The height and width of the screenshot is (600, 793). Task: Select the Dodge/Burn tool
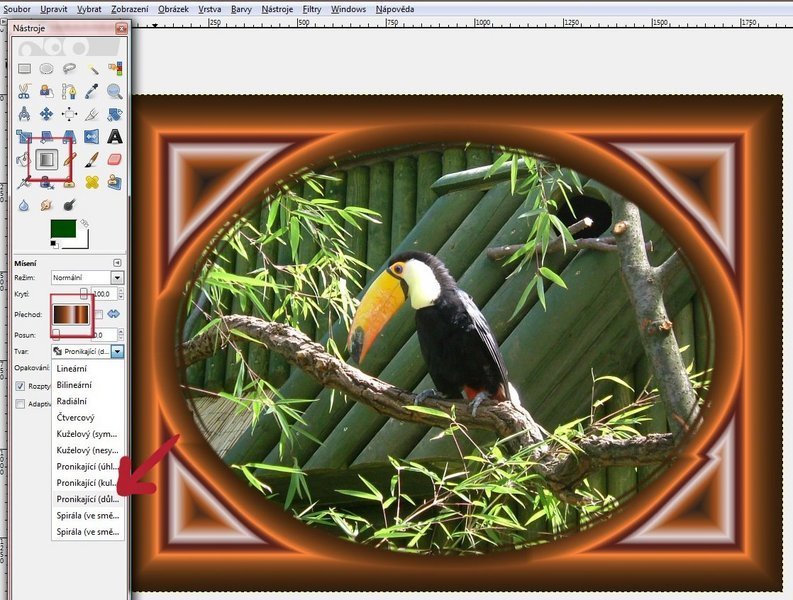click(x=69, y=205)
